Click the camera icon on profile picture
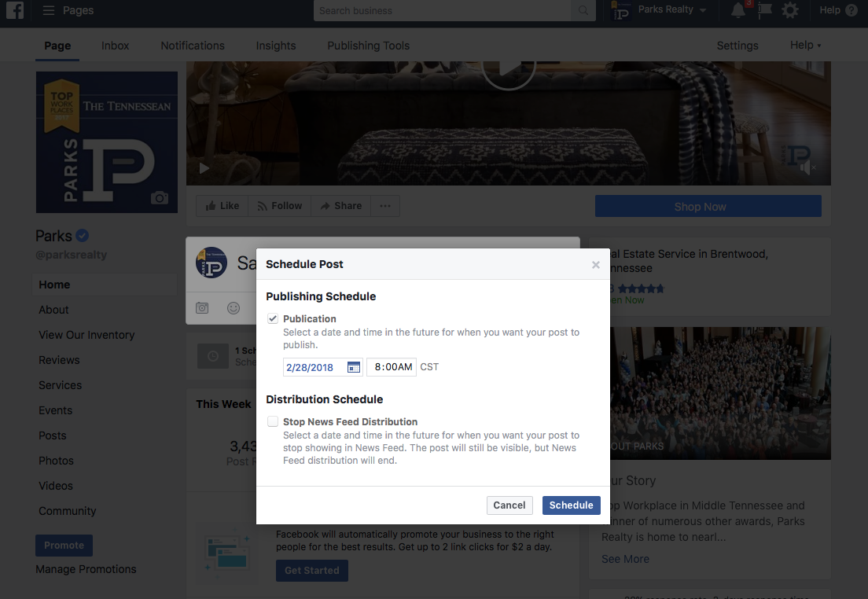This screenshot has height=599, width=868. (160, 197)
